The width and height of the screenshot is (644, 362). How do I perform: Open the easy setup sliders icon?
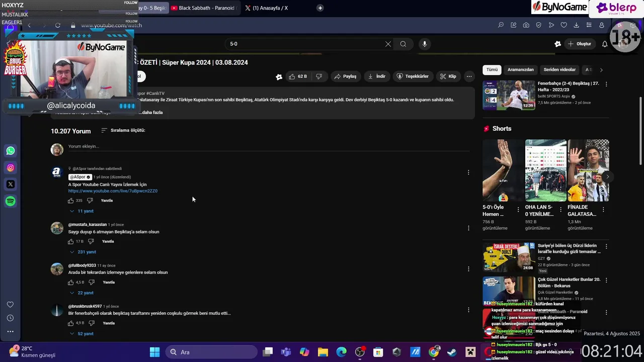click(x=589, y=25)
